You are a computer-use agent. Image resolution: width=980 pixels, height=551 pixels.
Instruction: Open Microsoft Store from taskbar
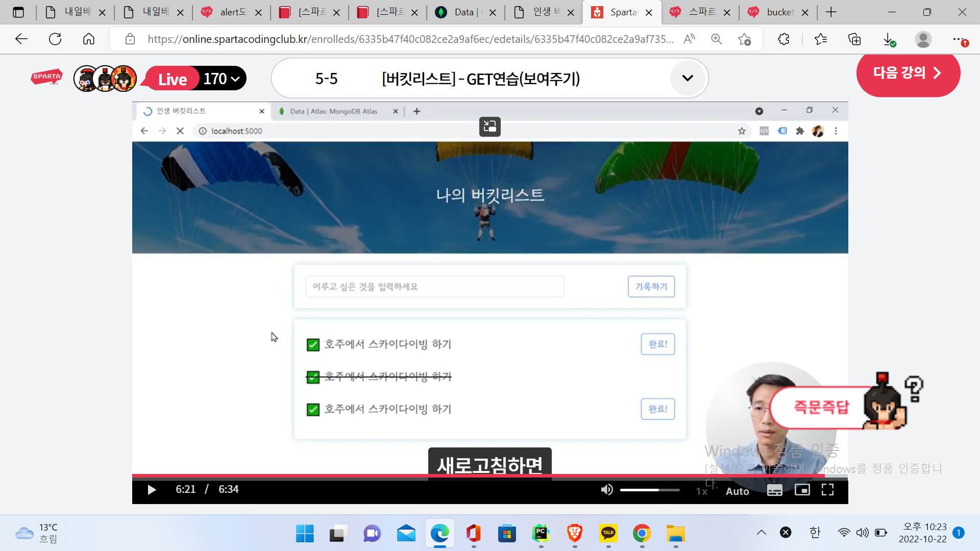pos(507,534)
